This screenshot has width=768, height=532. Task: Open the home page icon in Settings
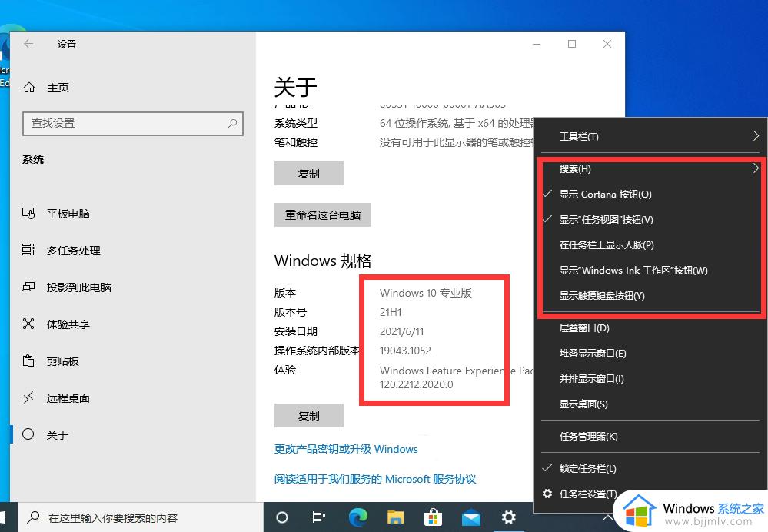click(x=29, y=88)
